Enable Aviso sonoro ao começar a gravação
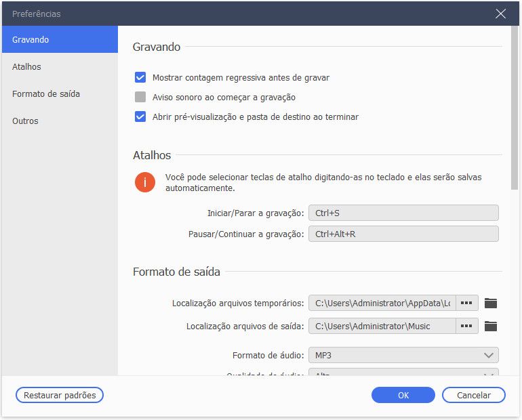522x420 pixels. [x=140, y=97]
